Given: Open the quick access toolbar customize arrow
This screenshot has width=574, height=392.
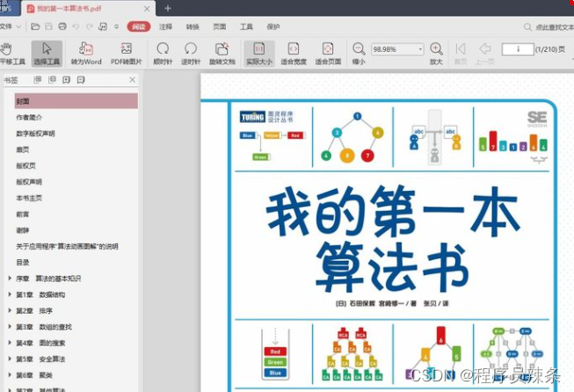Looking at the screenshot, I should [116, 26].
